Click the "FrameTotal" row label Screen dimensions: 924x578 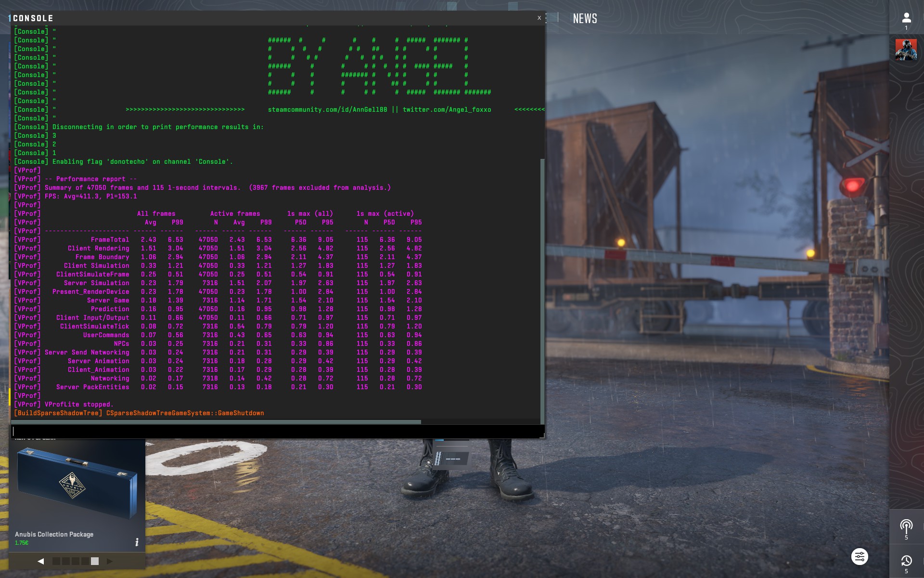tap(110, 240)
